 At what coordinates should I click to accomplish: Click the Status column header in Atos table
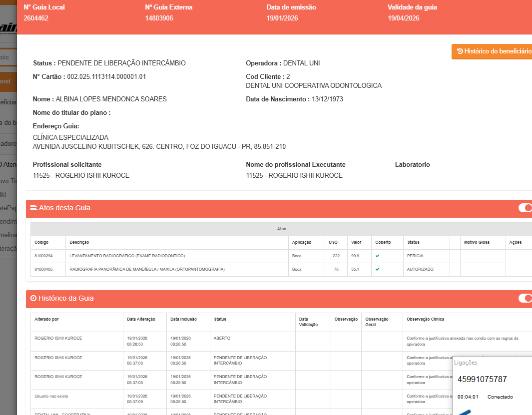pyautogui.click(x=413, y=242)
